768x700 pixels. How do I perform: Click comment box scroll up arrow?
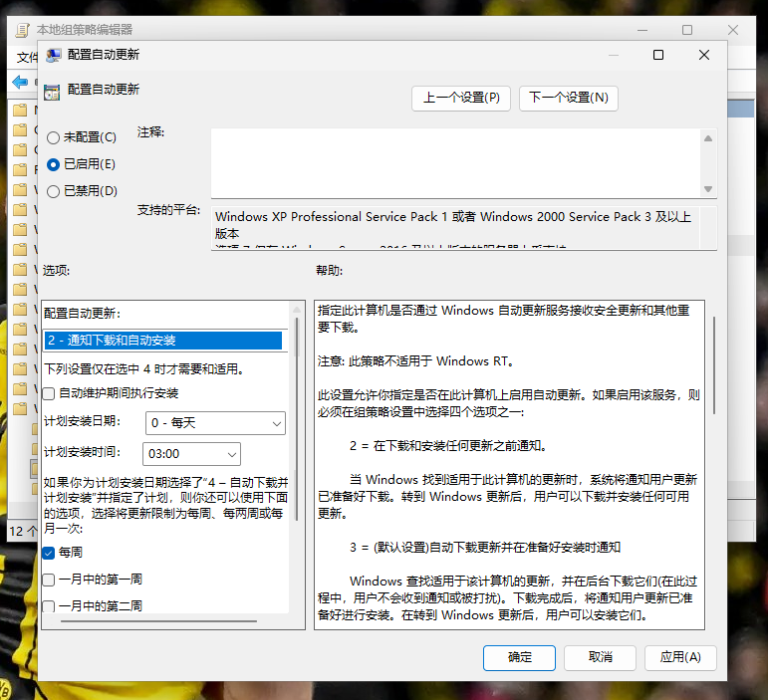click(x=708, y=138)
